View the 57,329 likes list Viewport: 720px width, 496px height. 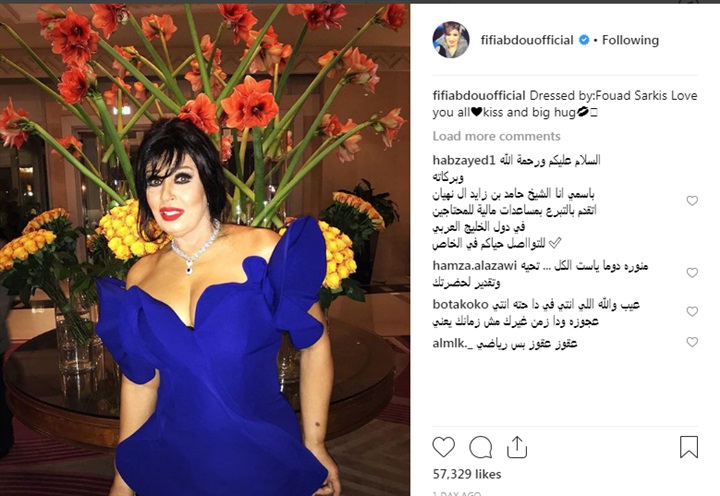pyautogui.click(x=467, y=474)
